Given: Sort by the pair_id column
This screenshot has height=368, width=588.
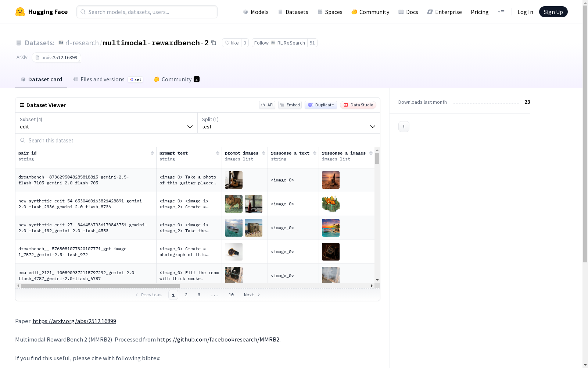Looking at the screenshot, I should coord(152,153).
